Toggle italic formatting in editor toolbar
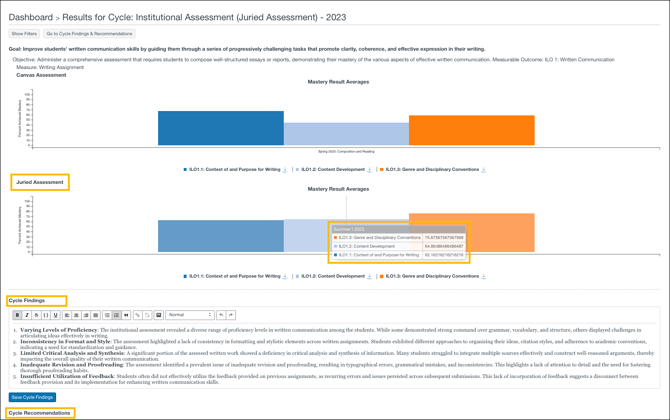Screen dimensions: 670x420 [27, 315]
